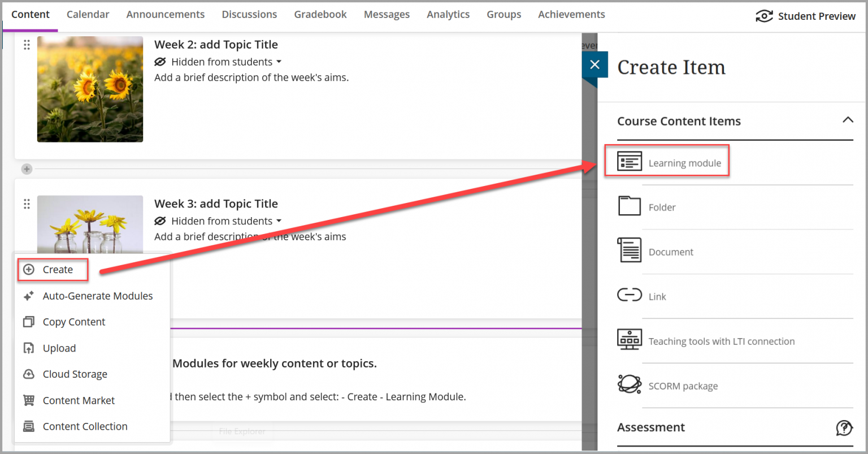Open the Assessment help question icon
Viewport: 868px width, 454px height.
pyautogui.click(x=844, y=427)
